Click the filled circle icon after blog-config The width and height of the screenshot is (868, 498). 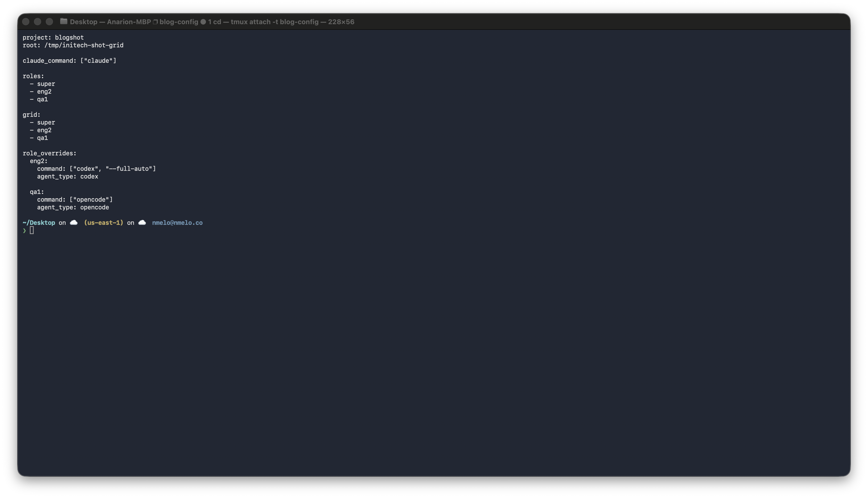click(x=203, y=22)
